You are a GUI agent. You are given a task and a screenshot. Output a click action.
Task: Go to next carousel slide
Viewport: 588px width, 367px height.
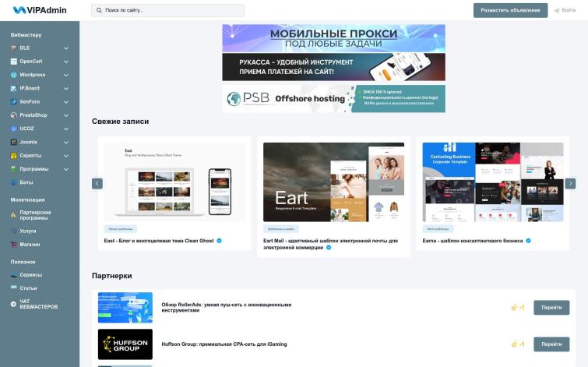(x=570, y=184)
